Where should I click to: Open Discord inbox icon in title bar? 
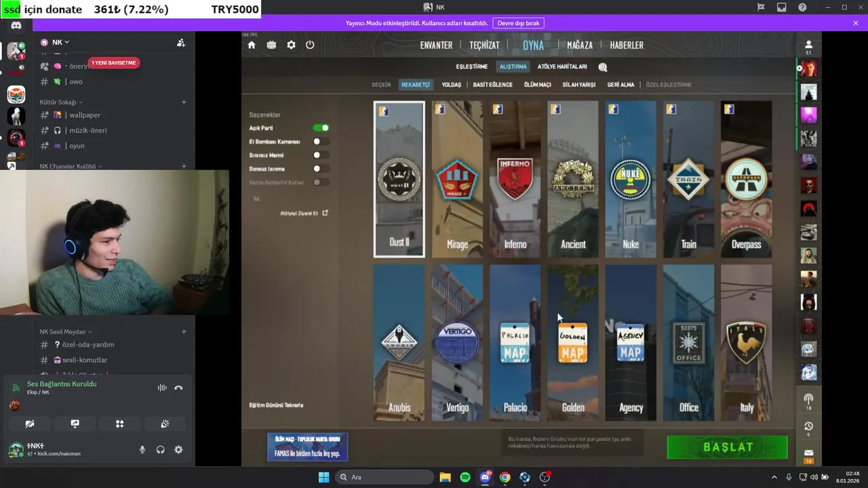click(x=782, y=7)
